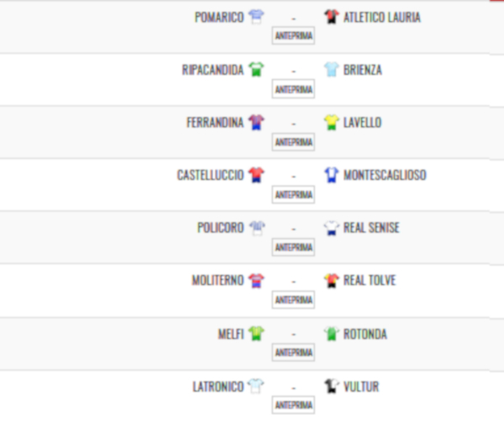504x422 pixels.
Task: Click Atletico Lauria's red-black jersey icon
Action: pyautogui.click(x=332, y=17)
